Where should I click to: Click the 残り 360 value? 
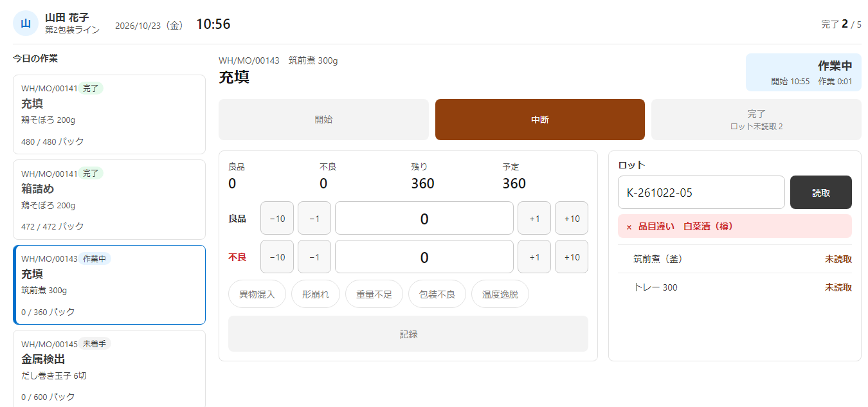(423, 184)
